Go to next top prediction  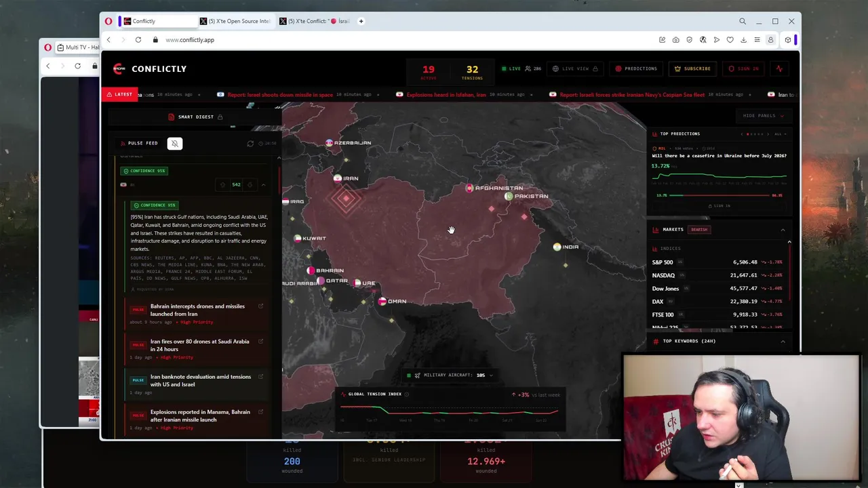click(769, 134)
